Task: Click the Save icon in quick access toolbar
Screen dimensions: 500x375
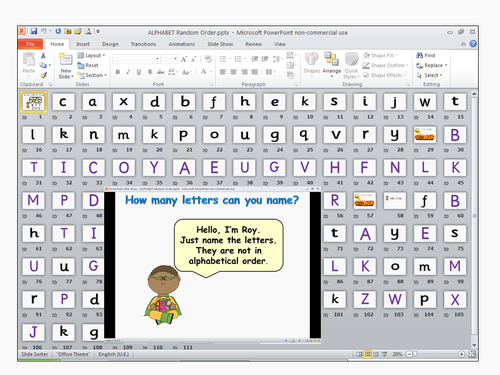Action: click(x=34, y=31)
